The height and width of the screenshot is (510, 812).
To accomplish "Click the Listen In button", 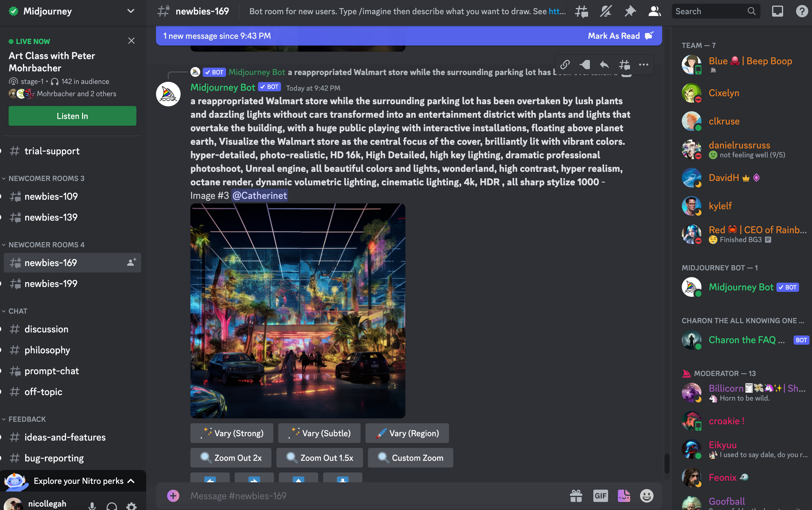I will coord(72,116).
